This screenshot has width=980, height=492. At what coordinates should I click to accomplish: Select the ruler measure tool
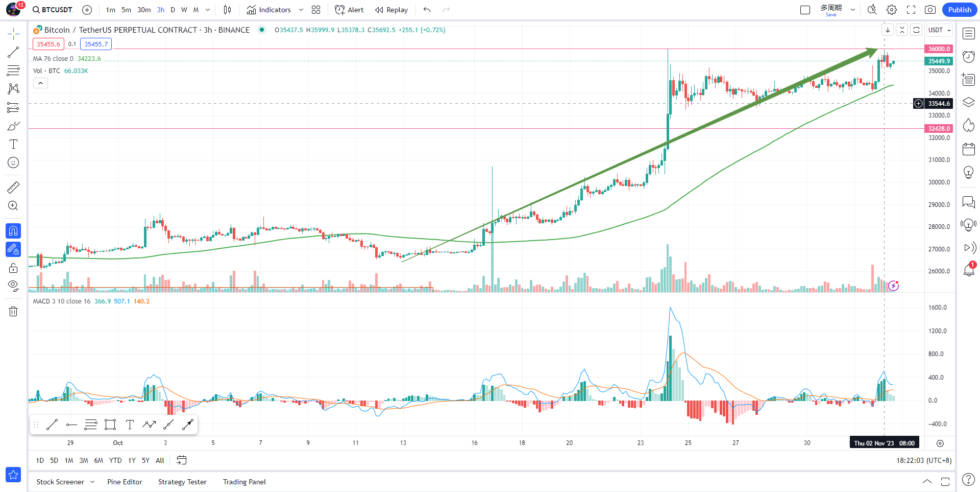(13, 188)
